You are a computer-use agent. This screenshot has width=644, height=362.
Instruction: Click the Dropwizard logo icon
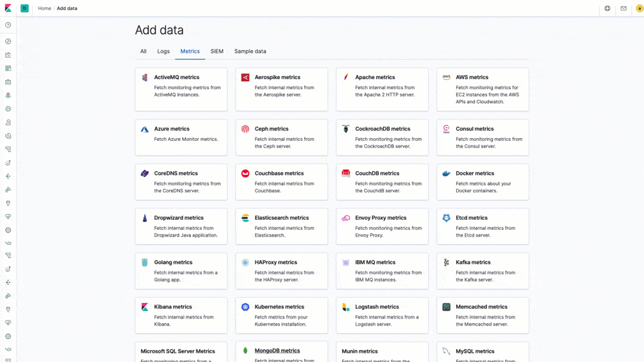(x=145, y=218)
